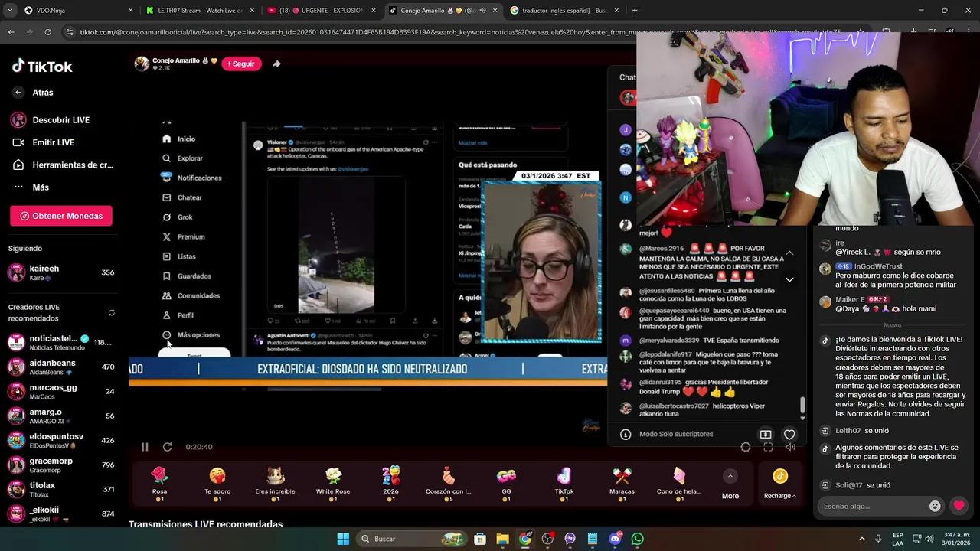Open gracemorp recommended live

click(61, 465)
